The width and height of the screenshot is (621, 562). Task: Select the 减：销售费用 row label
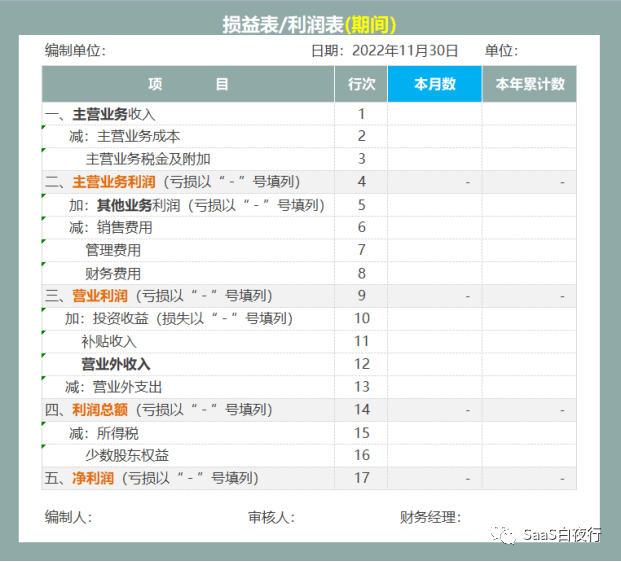(110, 227)
